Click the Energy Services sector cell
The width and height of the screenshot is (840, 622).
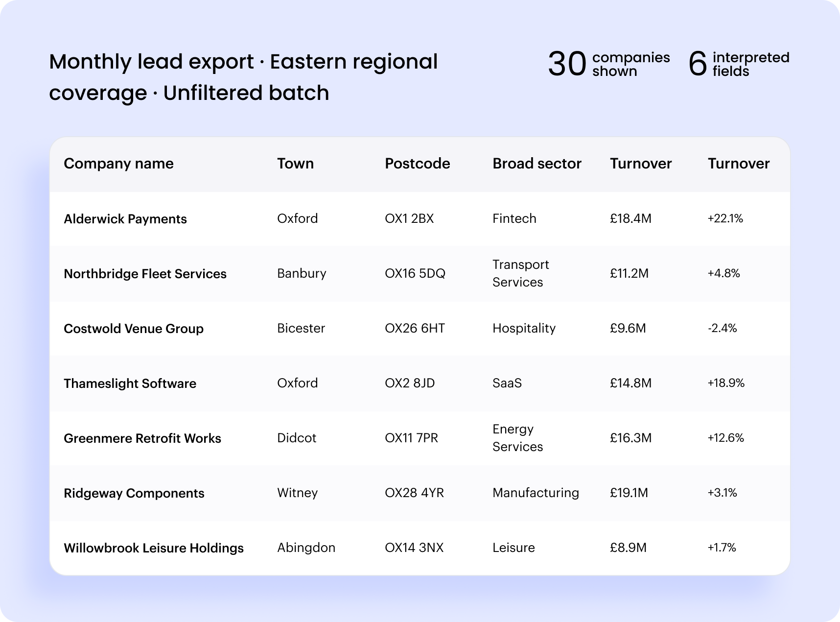coord(517,438)
